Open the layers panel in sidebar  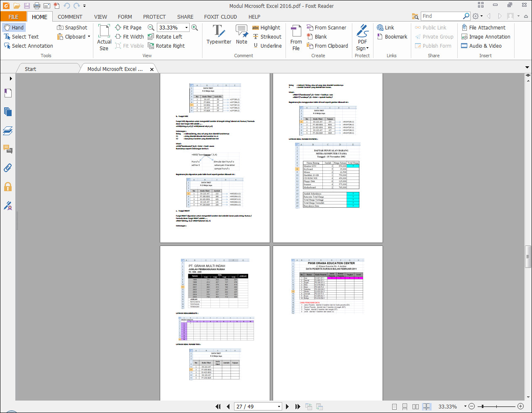[x=8, y=131]
